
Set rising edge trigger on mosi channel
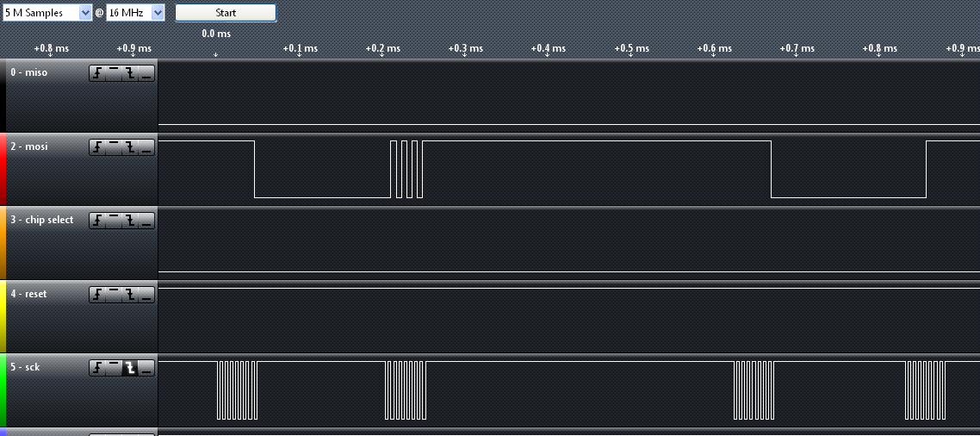[x=97, y=147]
